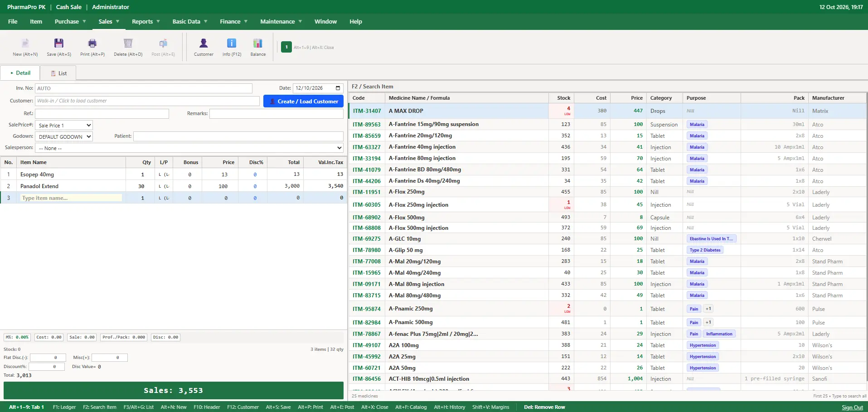Open the DEFAULT GODOWN dropdown
The image size is (868, 412).
64,136
